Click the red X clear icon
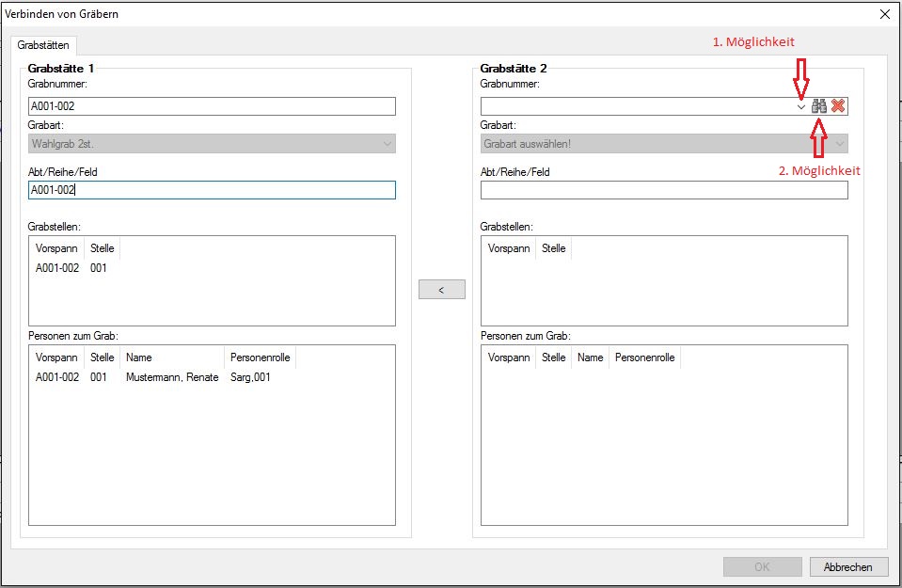 (838, 106)
